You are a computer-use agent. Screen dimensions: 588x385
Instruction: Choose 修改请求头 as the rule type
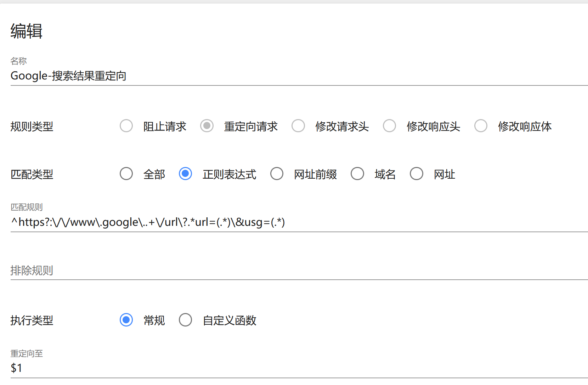(x=298, y=126)
